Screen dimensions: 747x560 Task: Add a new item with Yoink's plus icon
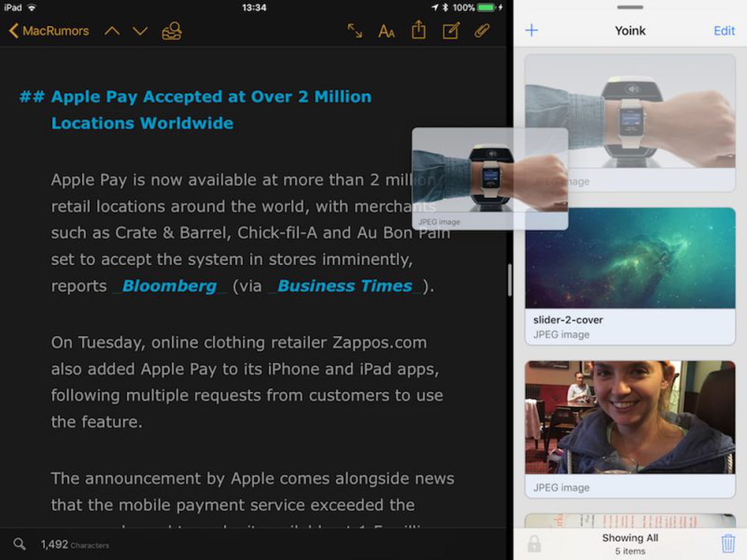[x=531, y=30]
